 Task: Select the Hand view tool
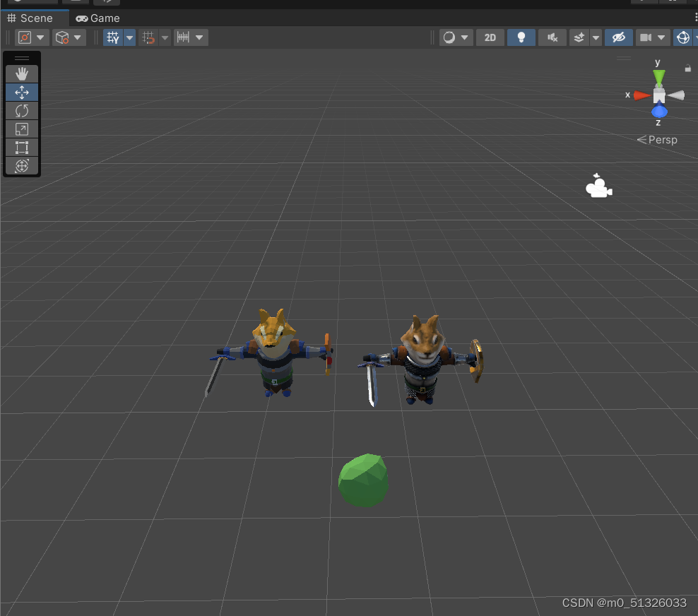pyautogui.click(x=22, y=74)
